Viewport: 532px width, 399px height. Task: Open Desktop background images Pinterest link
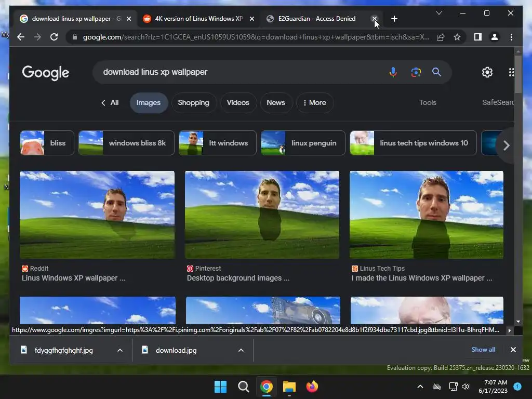[x=238, y=278]
